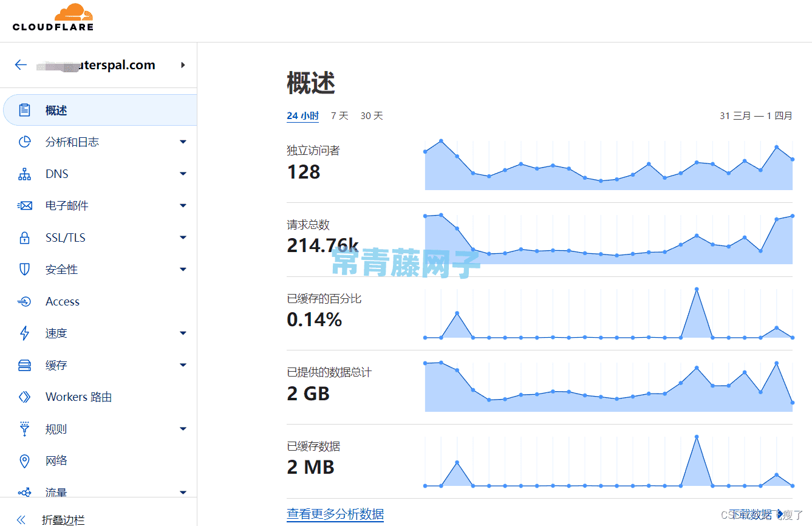Viewport: 812px width, 526px height.
Task: Switch to the 7 天 time range tab
Action: coord(339,115)
